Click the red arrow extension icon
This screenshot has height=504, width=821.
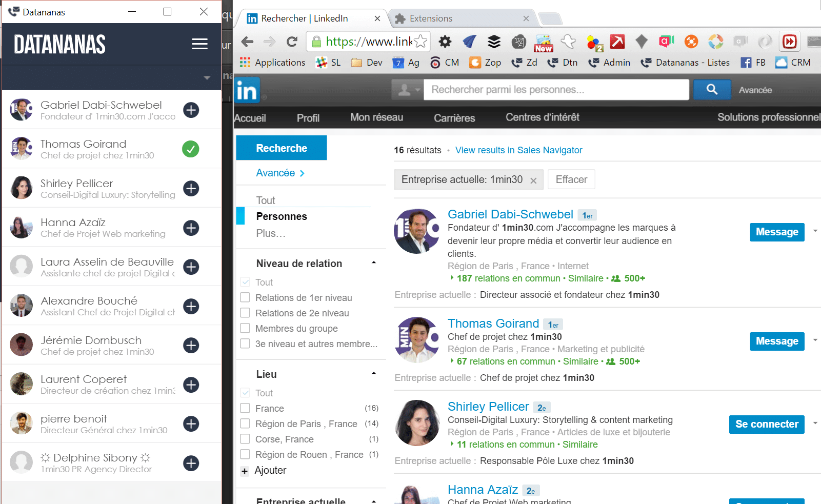617,42
